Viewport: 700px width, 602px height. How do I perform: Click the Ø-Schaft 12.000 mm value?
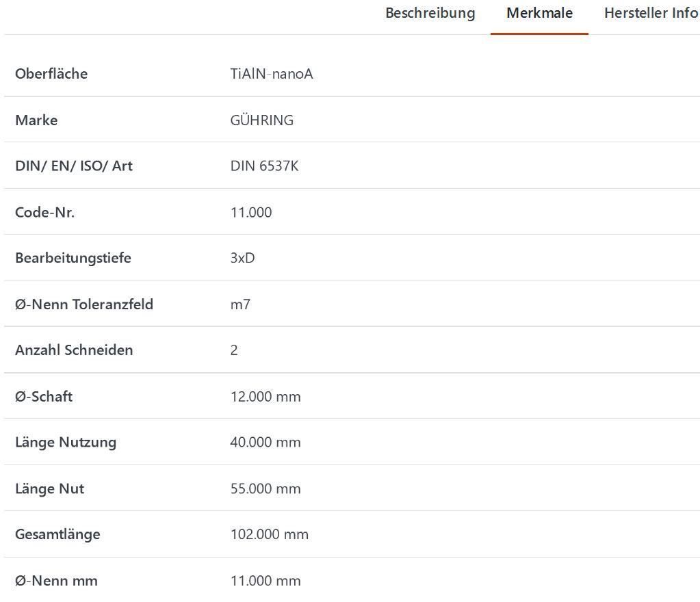coord(265,397)
